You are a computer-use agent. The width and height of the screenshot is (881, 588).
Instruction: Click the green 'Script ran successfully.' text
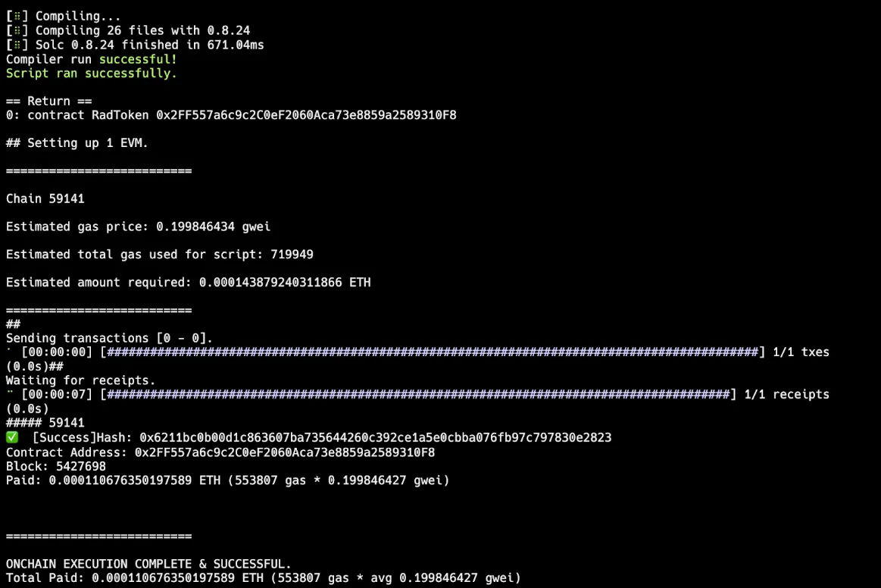(91, 73)
